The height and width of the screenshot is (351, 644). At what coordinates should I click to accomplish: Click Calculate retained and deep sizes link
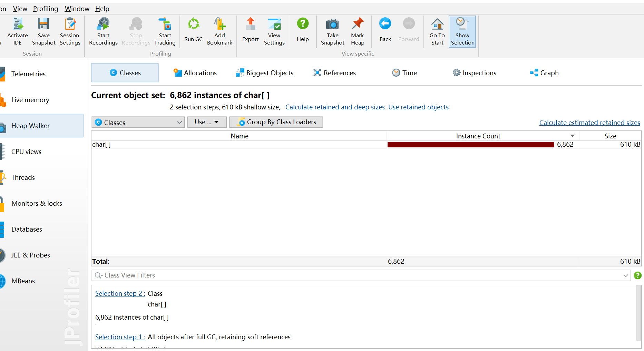[335, 107]
